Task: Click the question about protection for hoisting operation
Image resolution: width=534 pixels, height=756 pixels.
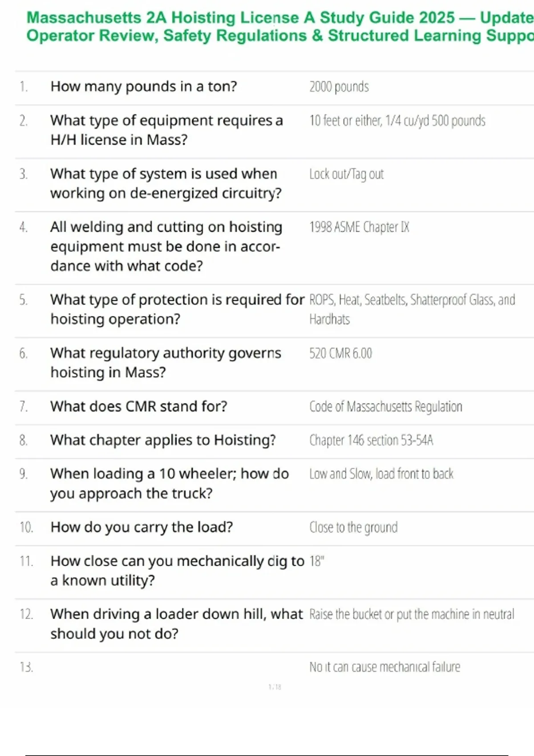Action: click(x=177, y=309)
